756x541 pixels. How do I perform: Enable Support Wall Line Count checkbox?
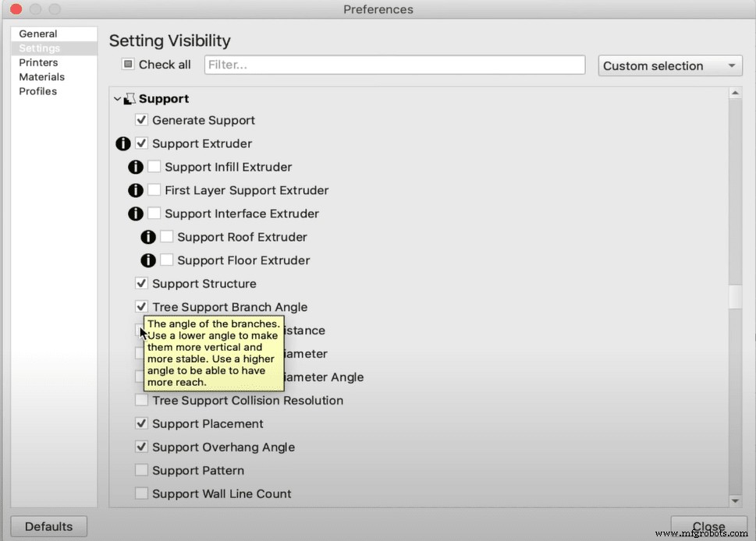(142, 493)
